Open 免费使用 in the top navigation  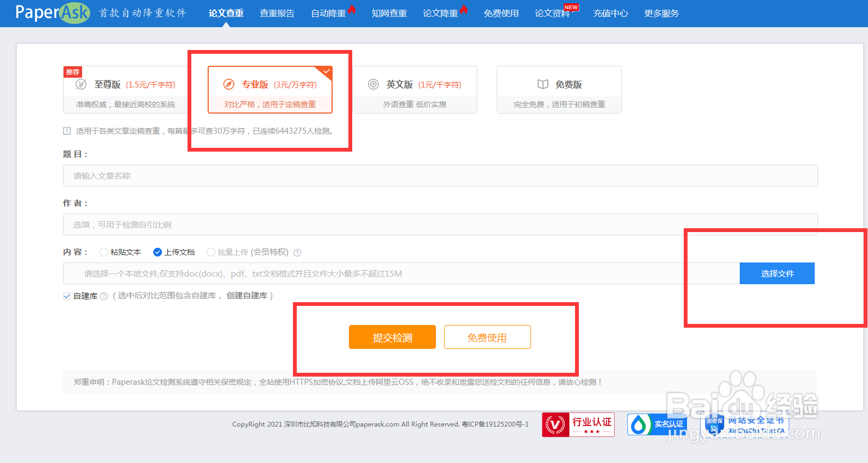click(501, 13)
